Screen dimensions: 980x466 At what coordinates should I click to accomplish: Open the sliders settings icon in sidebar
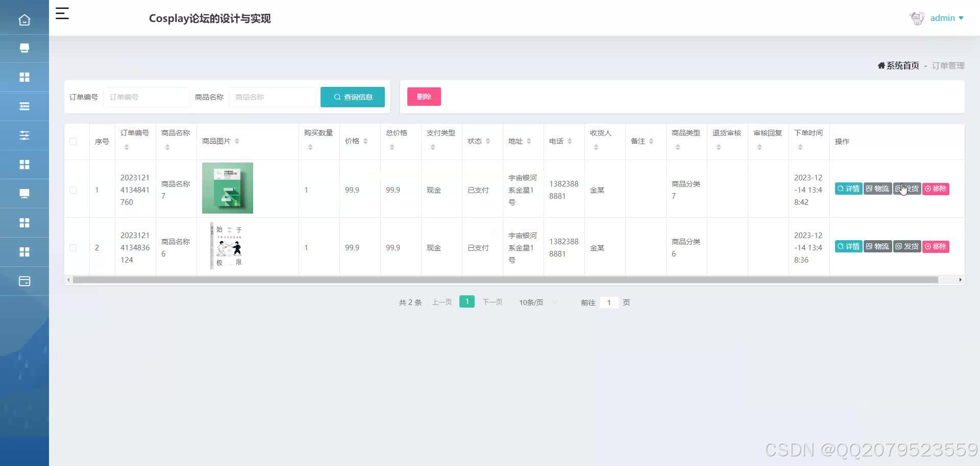tap(24, 135)
